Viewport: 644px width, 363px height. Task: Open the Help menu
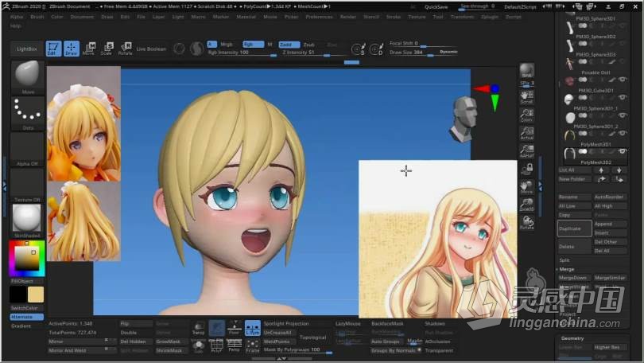pos(15,26)
